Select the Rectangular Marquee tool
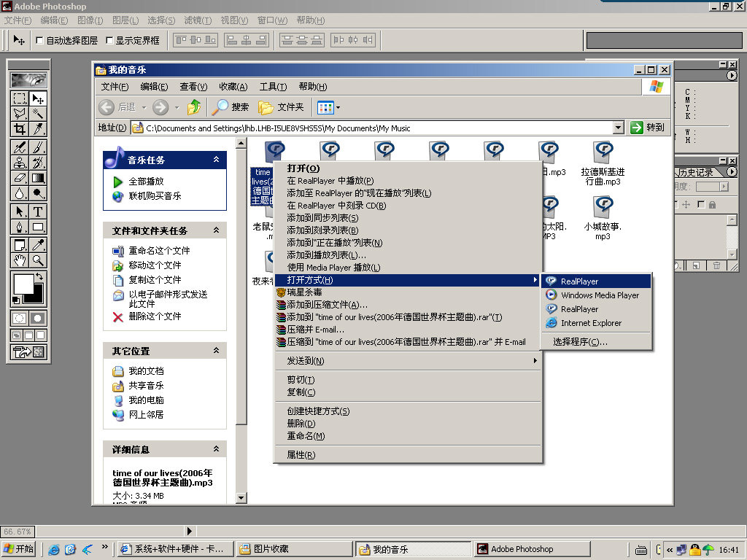Image resolution: width=747 pixels, height=560 pixels. [x=20, y=98]
